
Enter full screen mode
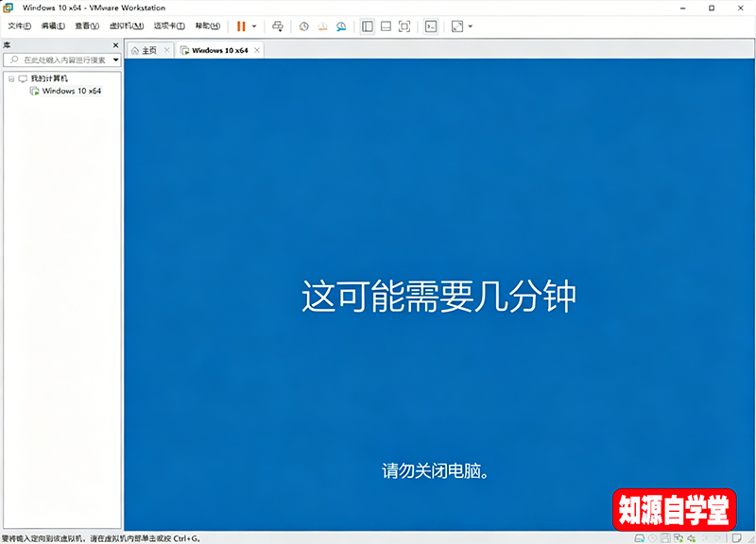tap(404, 26)
